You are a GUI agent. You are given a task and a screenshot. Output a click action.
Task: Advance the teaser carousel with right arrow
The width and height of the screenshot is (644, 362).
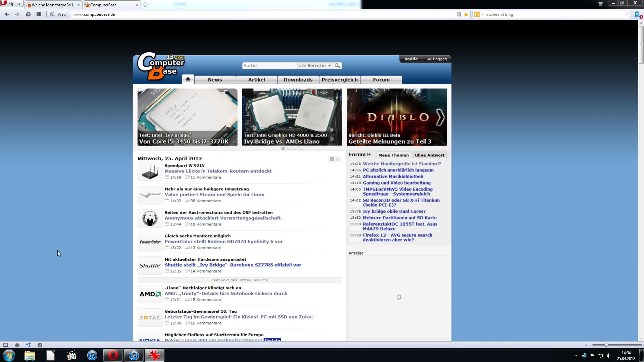[x=440, y=117]
